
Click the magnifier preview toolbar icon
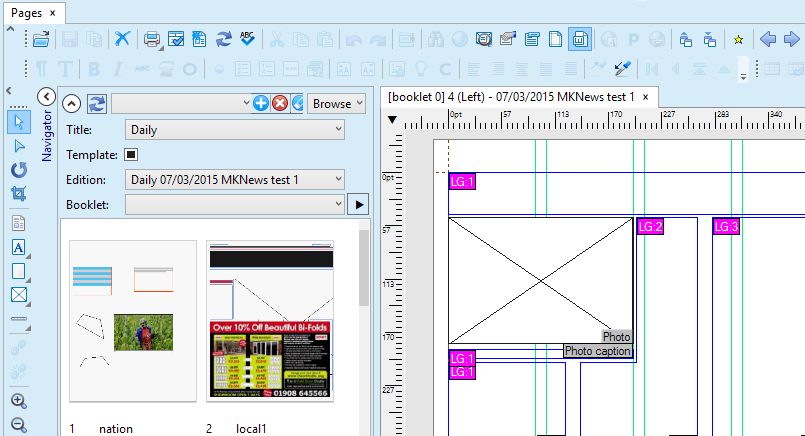click(484, 39)
